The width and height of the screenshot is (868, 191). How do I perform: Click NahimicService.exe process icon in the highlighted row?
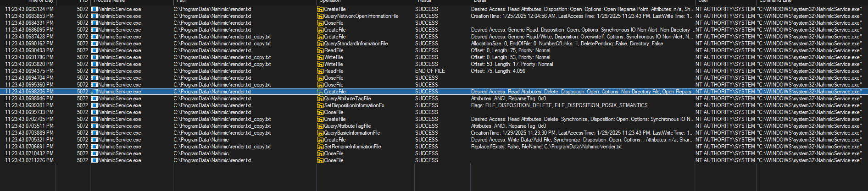(95, 92)
